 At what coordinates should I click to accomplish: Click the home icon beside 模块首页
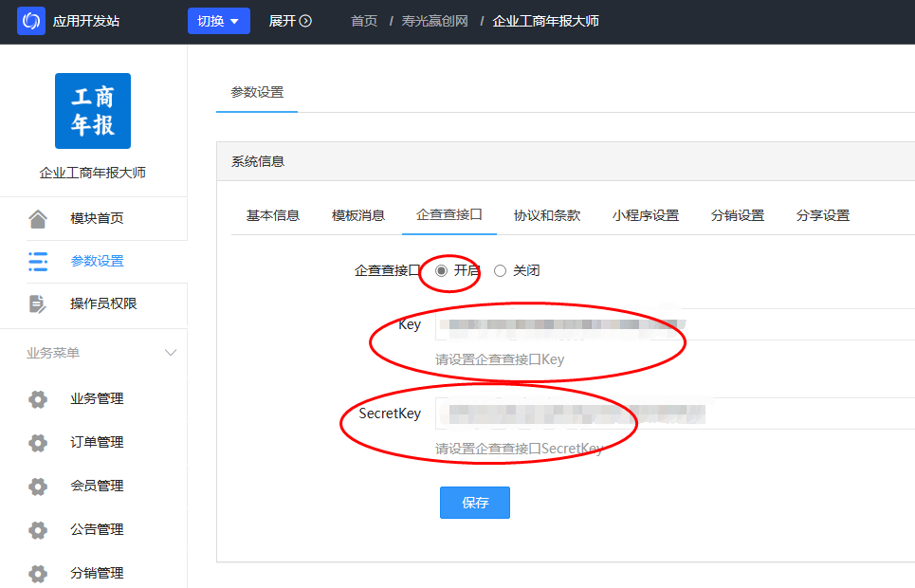38,218
